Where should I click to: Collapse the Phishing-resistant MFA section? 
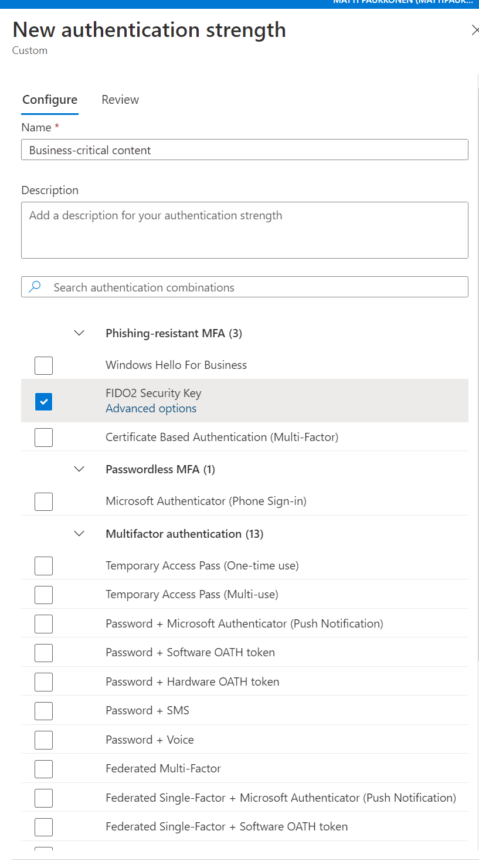click(x=79, y=333)
